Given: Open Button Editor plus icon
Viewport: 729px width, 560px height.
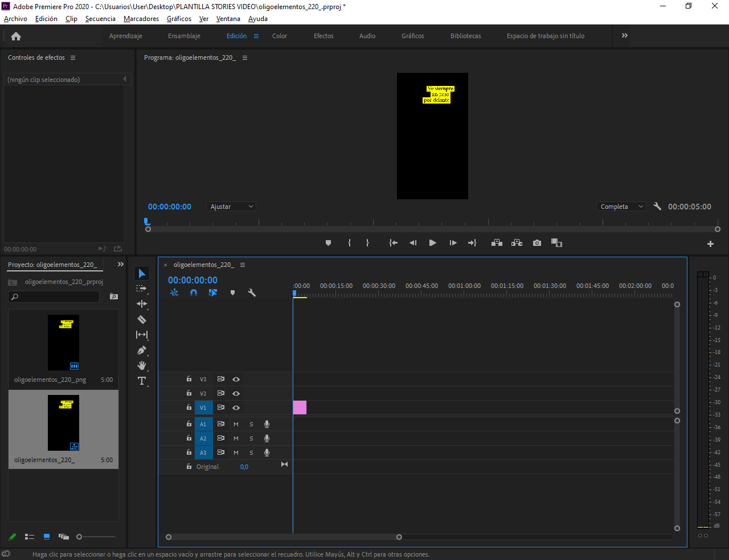Looking at the screenshot, I should (x=710, y=244).
